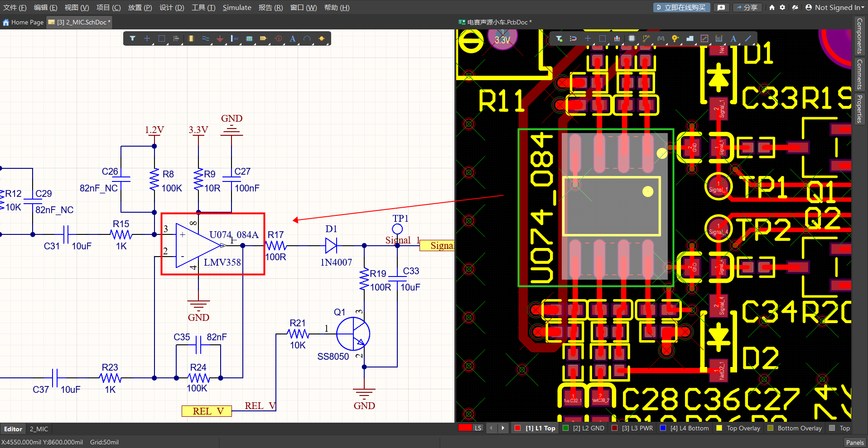Switch to the 2_MIC.SchDoc tab
This screenshot has height=448, width=868.
tap(81, 22)
